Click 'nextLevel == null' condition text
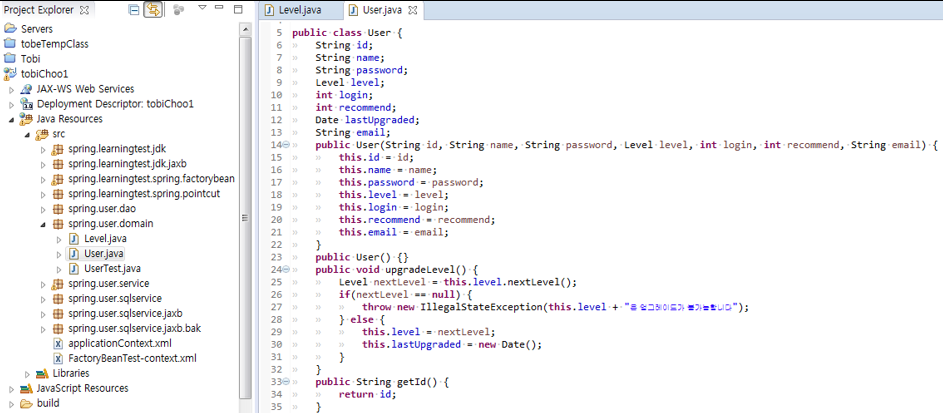 [x=405, y=294]
